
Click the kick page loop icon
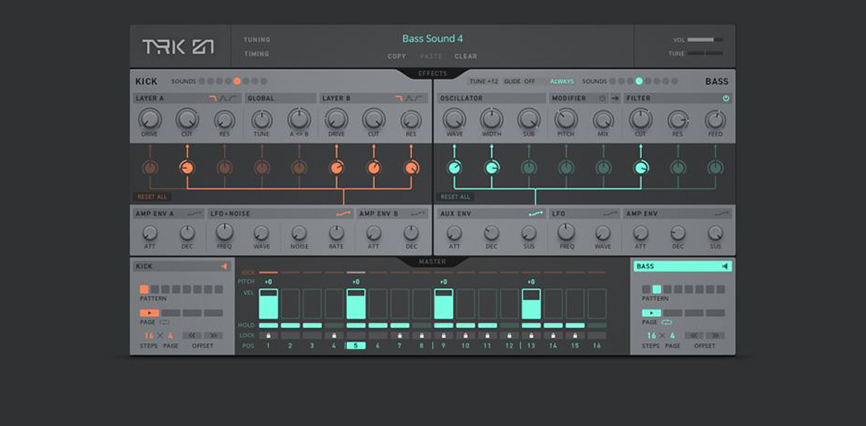(x=165, y=322)
